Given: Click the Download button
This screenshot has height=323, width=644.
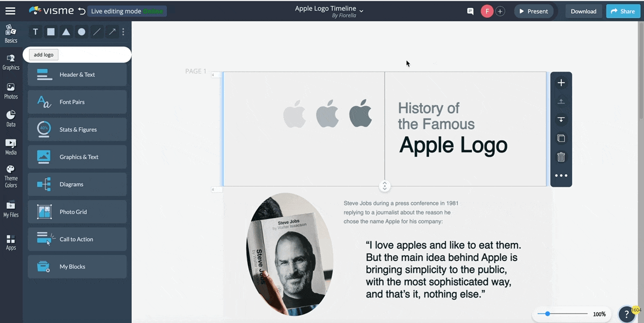Looking at the screenshot, I should 583,11.
